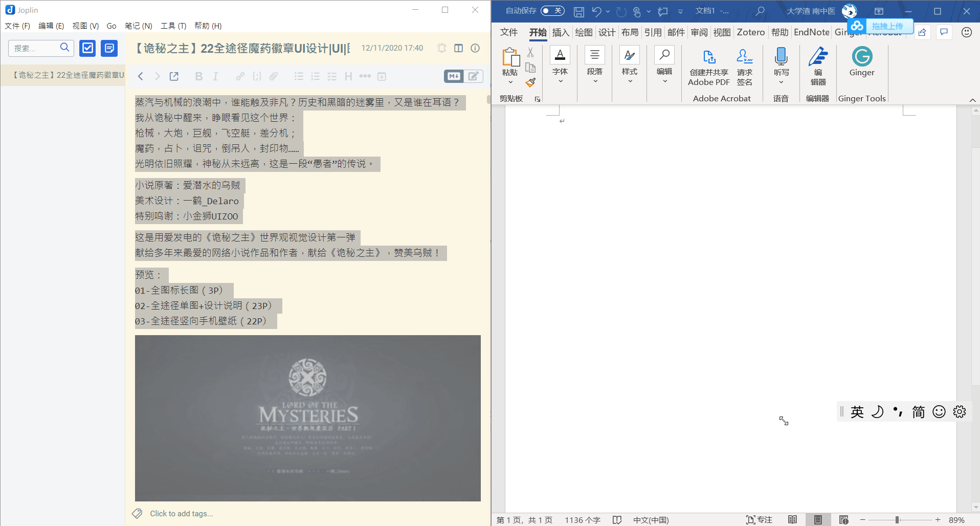980x526 pixels.
Task: Click the new note button in Joplin
Action: point(109,48)
